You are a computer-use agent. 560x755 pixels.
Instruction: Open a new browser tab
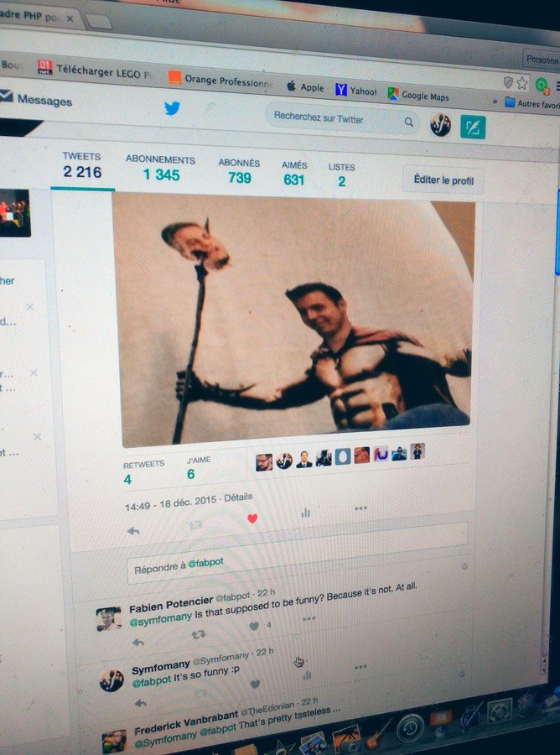click(99, 22)
